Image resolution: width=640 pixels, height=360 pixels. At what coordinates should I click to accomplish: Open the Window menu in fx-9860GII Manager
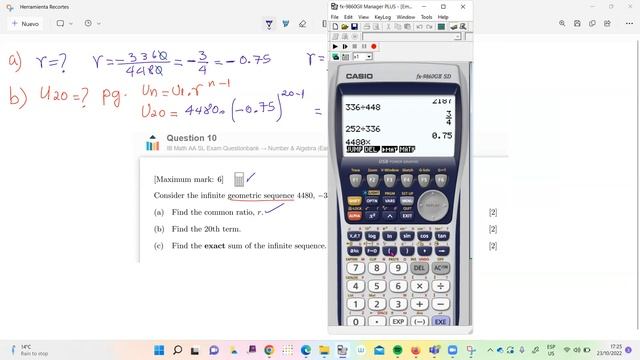click(406, 17)
